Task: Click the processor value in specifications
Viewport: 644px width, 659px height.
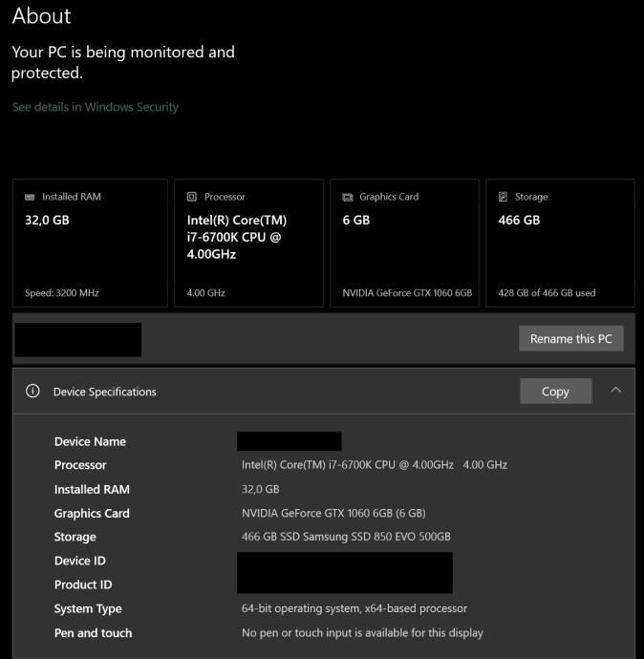Action: [374, 465]
